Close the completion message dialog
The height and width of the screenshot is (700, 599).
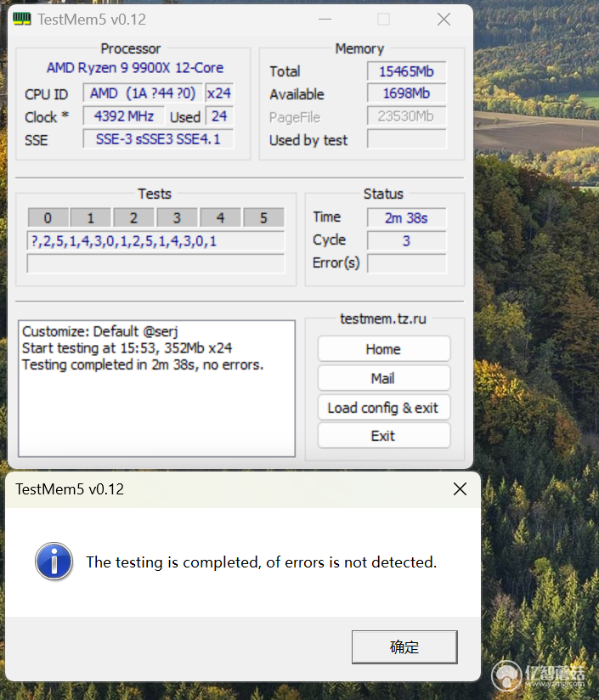pos(460,488)
